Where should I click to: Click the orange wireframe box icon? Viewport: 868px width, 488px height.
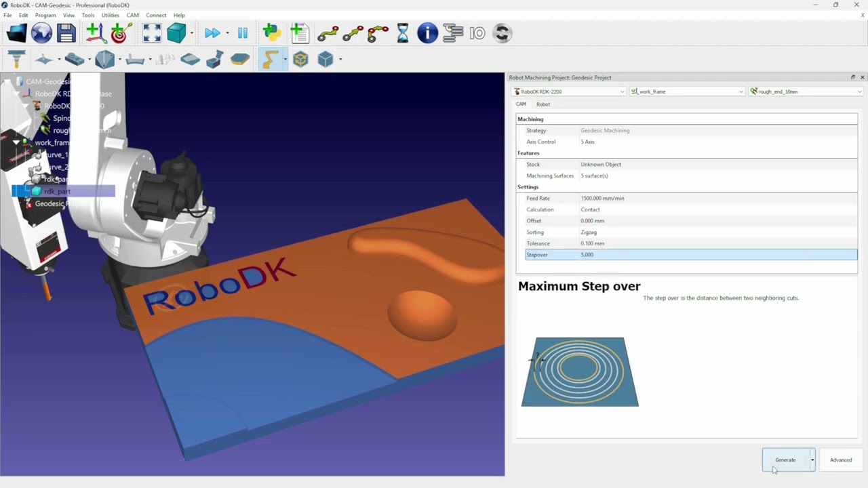click(300, 59)
